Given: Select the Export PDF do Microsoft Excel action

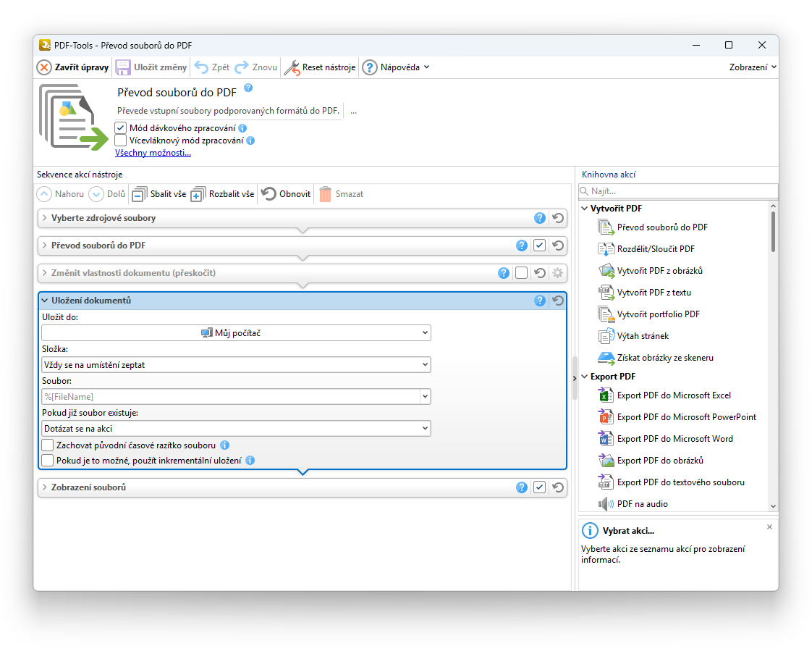Looking at the screenshot, I should [664, 395].
